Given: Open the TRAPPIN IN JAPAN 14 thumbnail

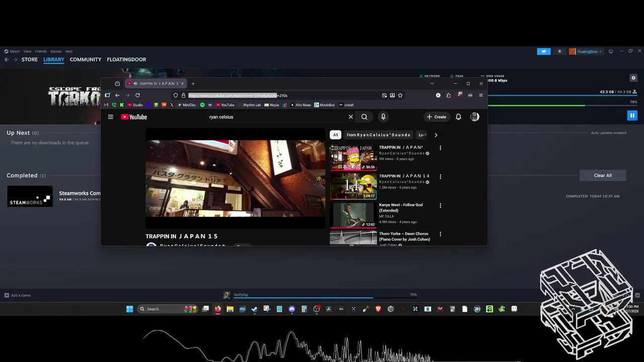Looking at the screenshot, I should click(353, 186).
